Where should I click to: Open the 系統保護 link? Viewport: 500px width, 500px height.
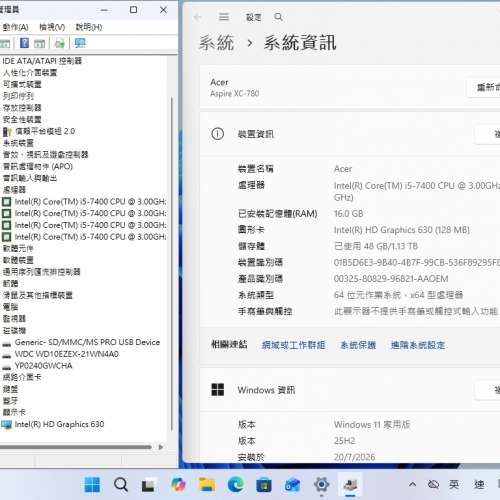coord(358,345)
